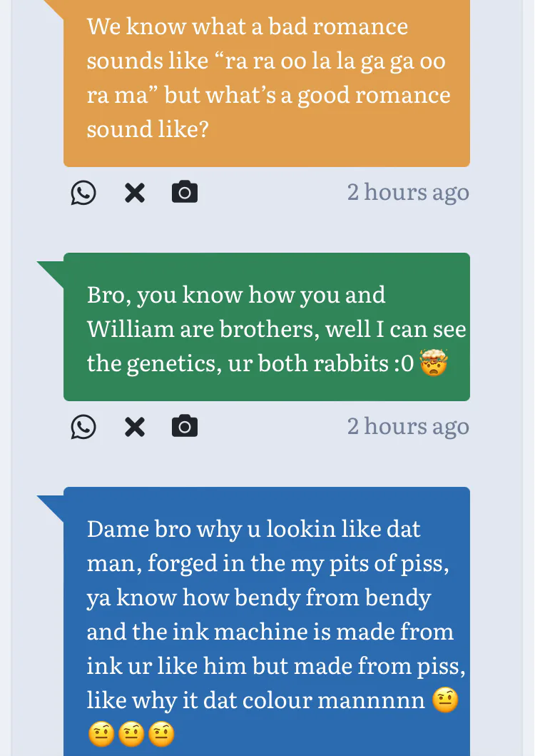Share the bad romance message via WhatsApp
Screen dimensions: 535x756
pos(83,193)
